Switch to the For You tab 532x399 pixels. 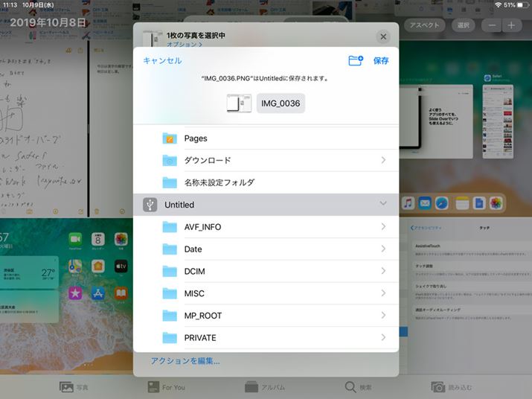tap(165, 387)
